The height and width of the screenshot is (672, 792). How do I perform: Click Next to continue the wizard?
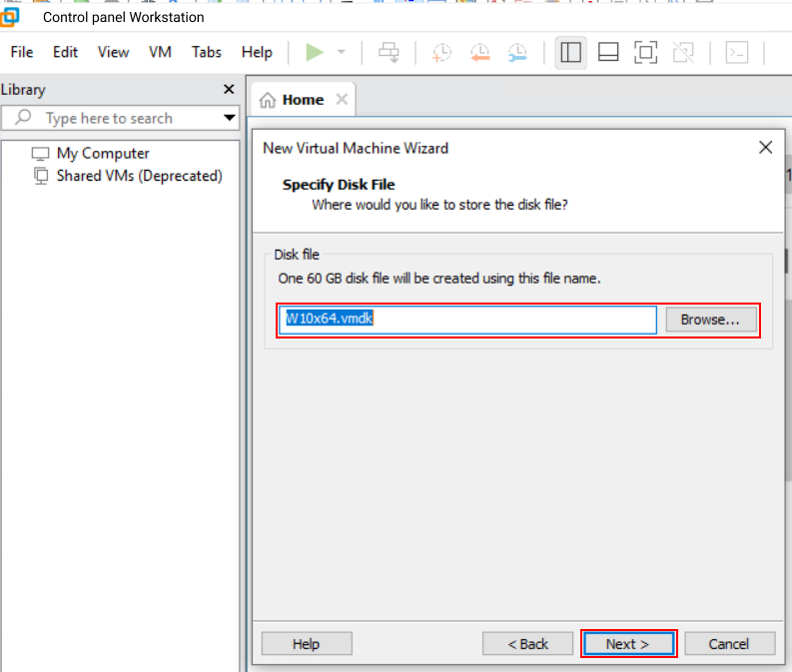tap(628, 644)
